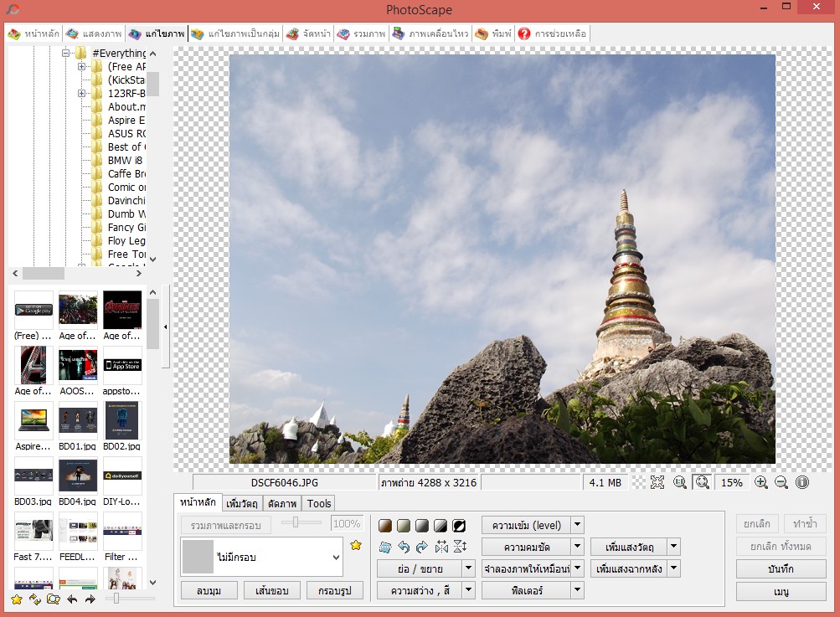This screenshot has height=617, width=840.
Task: Rotate image 90 degrees clockwise
Action: click(422, 547)
